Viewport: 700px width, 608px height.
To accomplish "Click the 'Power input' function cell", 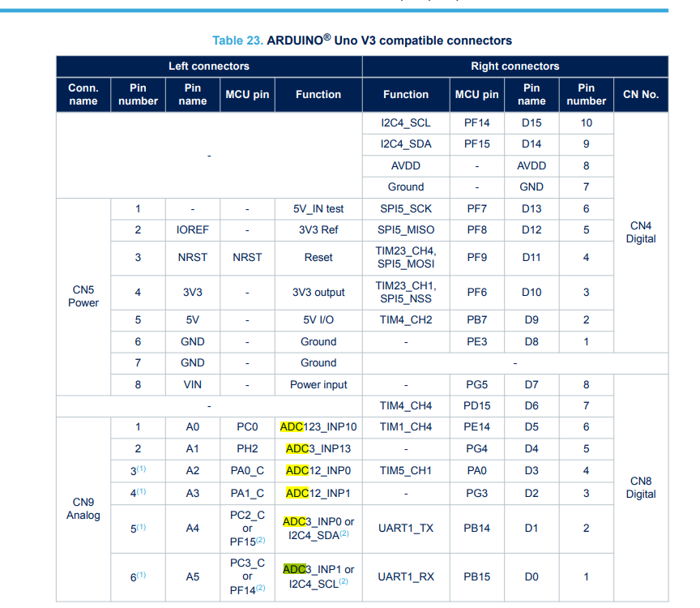I will [x=318, y=384].
